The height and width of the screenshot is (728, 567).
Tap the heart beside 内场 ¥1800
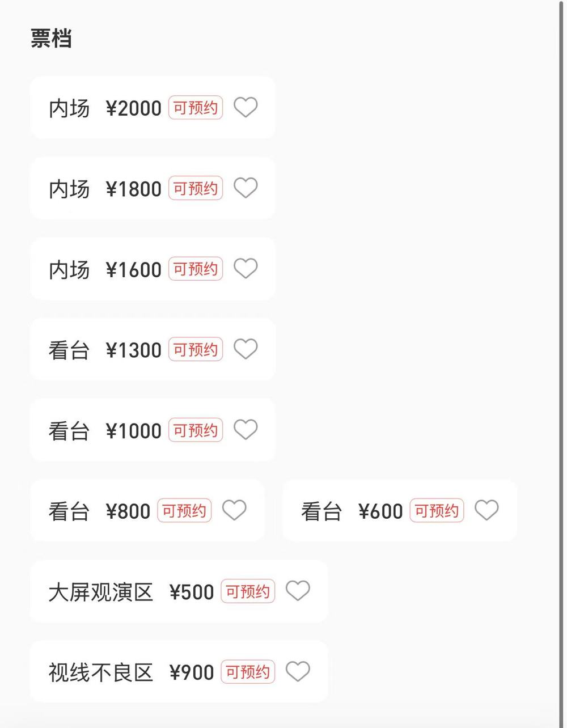[246, 188]
